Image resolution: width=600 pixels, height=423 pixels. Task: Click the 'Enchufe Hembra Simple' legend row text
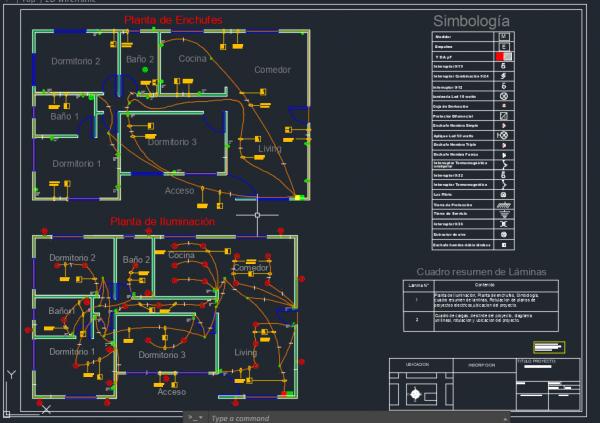pos(455,126)
